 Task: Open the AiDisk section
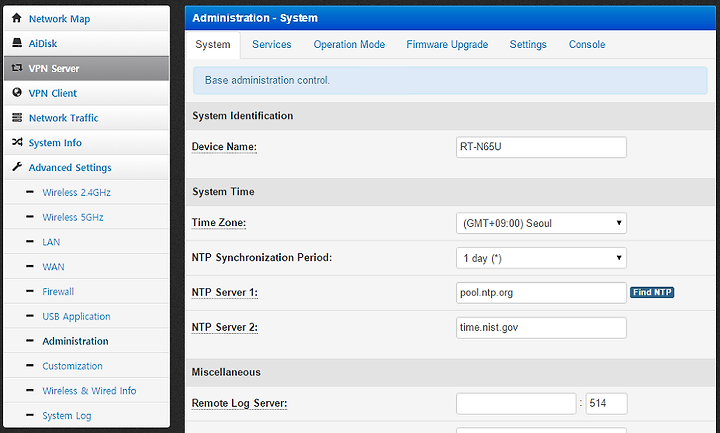pos(43,44)
